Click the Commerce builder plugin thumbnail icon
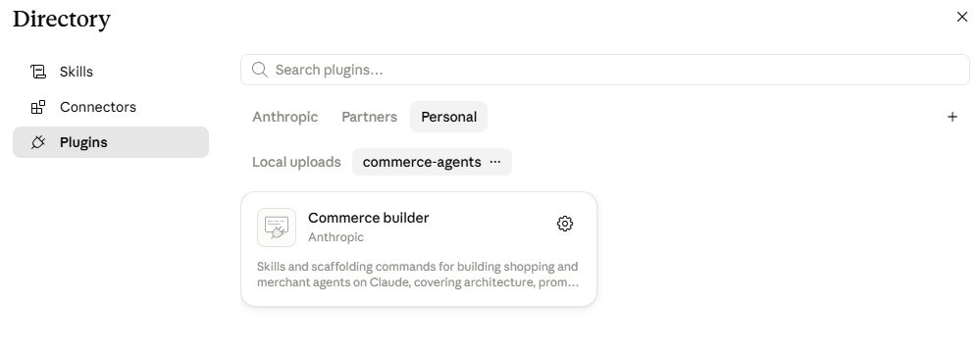Viewport: 980px width, 355px height. 277,228
